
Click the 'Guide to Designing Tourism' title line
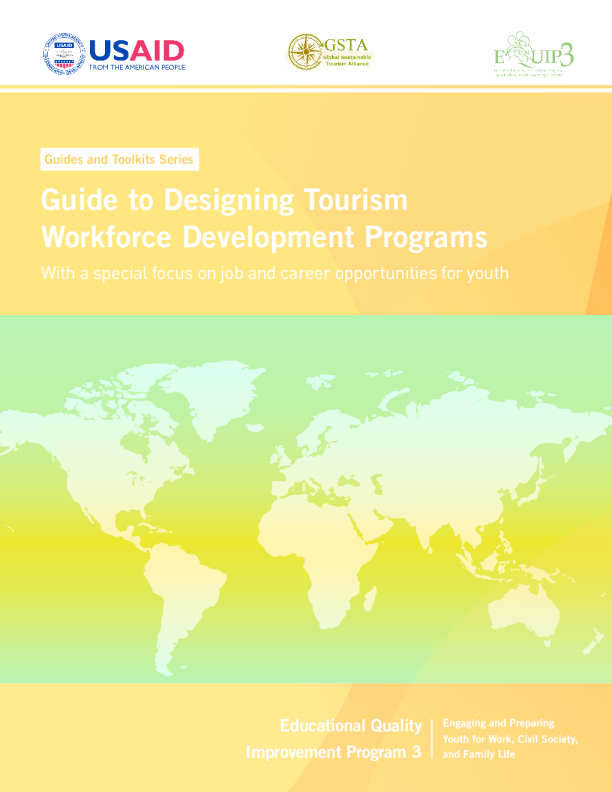point(224,200)
